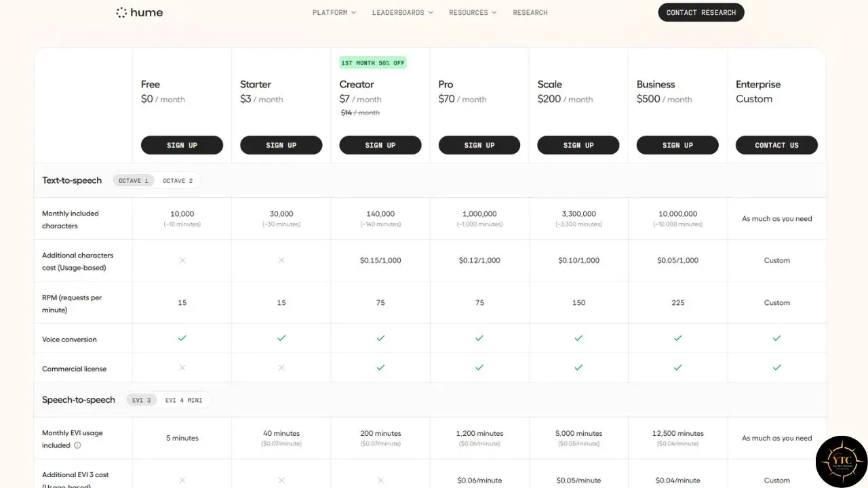This screenshot has width=868, height=488.
Task: Click the info icon next to EVI usage included
Action: point(77,445)
